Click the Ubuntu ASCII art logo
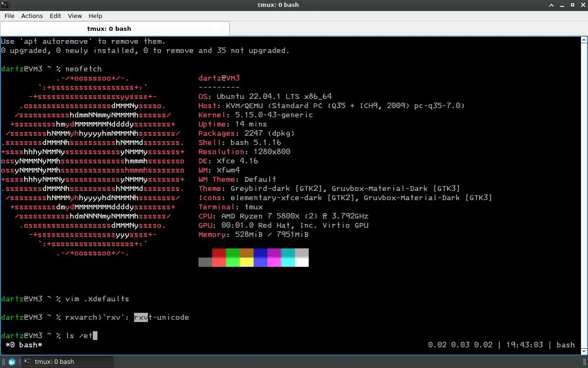588x368 pixels. pyautogui.click(x=93, y=166)
